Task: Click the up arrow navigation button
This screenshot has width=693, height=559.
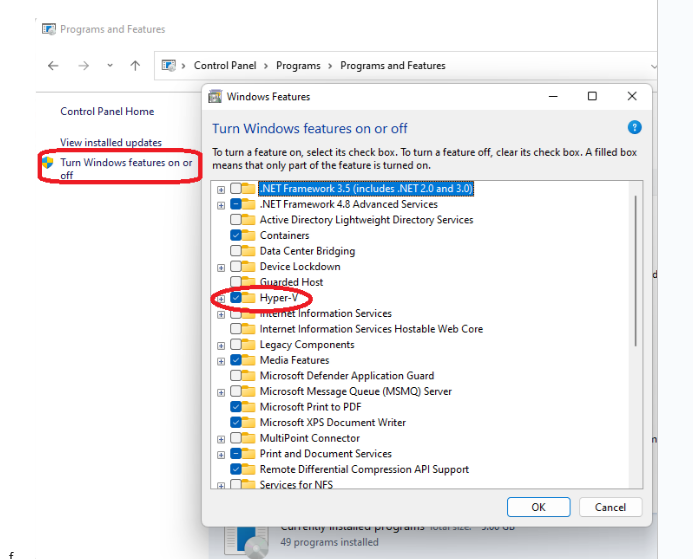Action: pos(135,66)
